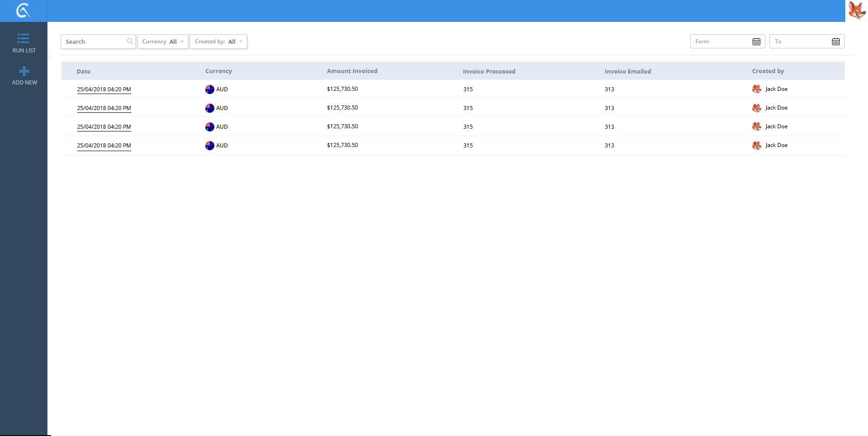Open the Run List sidebar item
Viewport: 868px width, 436px height.
[x=24, y=43]
